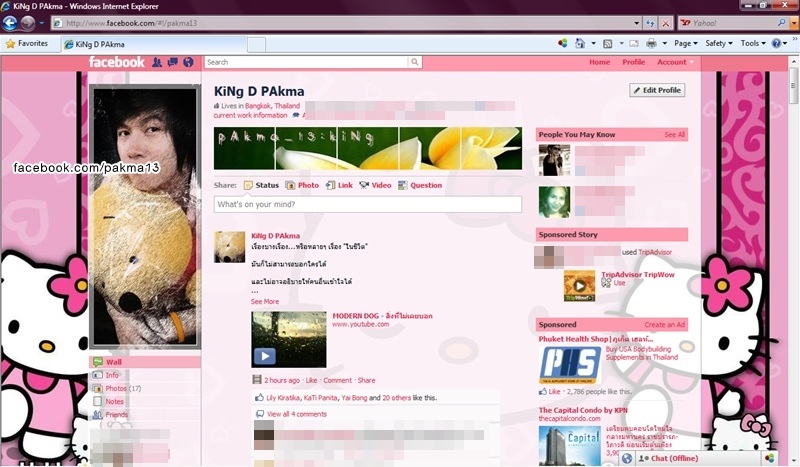Viewport: 800px width, 467px height.
Task: Click the Read Mail envelope icon
Action: pyautogui.click(x=634, y=43)
